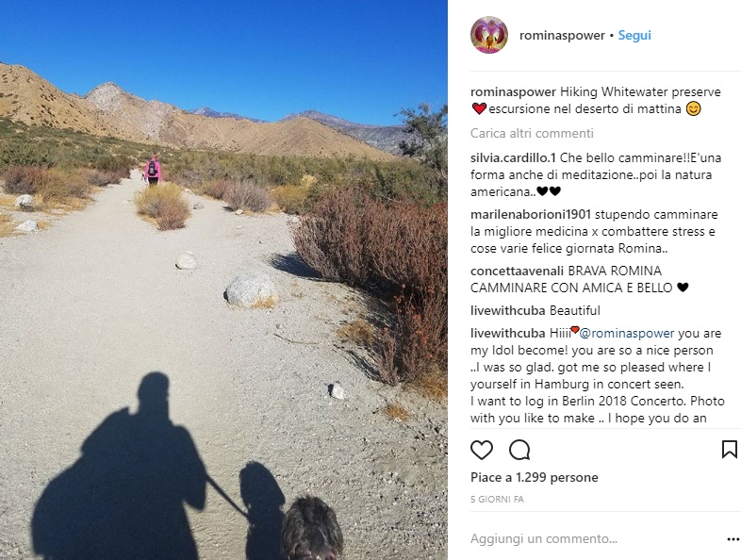741x560 pixels.
Task: Expand Carica altri commenti
Action: coord(532,133)
